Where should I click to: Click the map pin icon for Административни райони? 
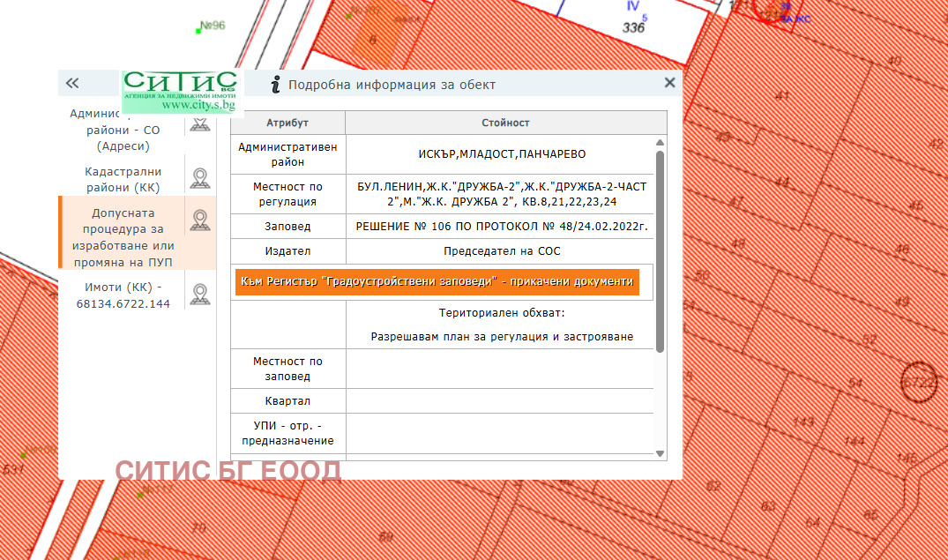(200, 125)
